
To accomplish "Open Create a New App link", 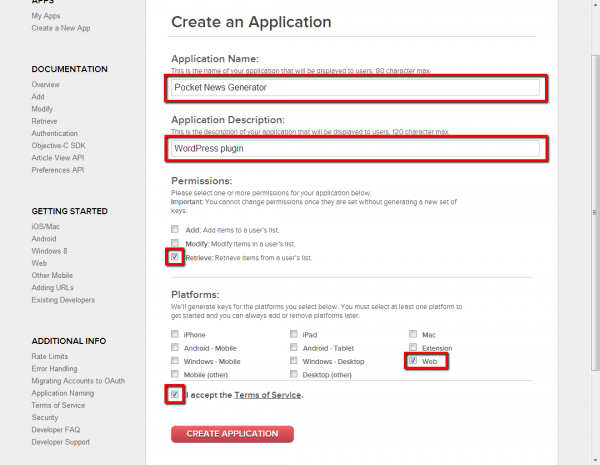I will click(61, 28).
